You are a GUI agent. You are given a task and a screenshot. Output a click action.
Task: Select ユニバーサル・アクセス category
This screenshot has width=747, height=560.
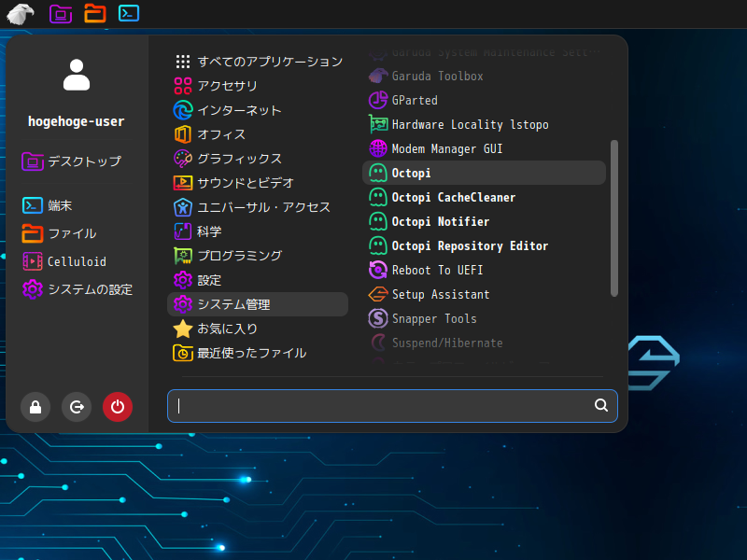[x=258, y=207]
